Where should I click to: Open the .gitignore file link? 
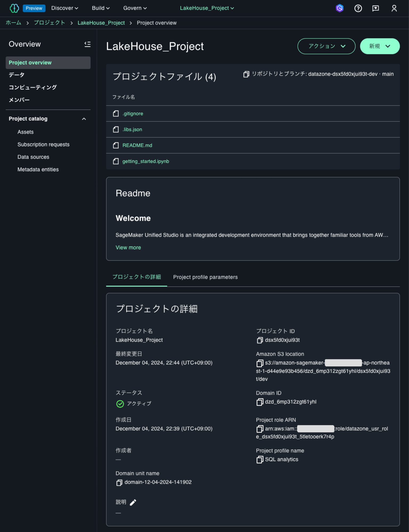133,114
